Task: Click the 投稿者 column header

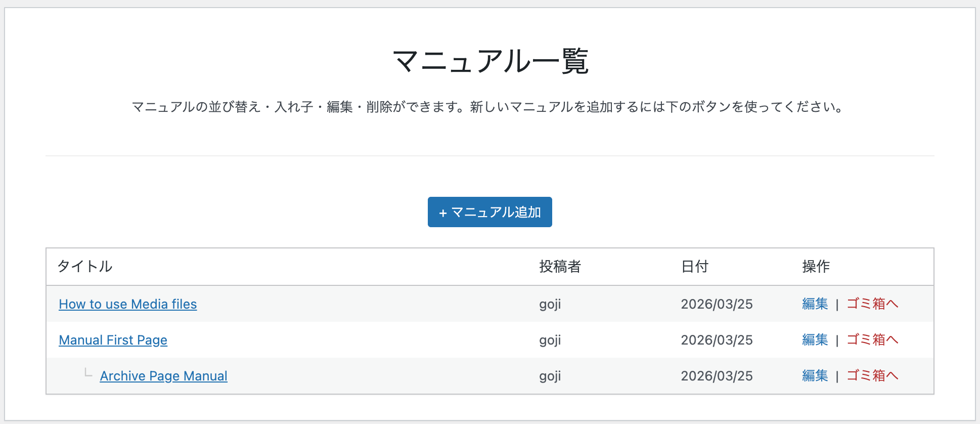Action: pyautogui.click(x=560, y=267)
